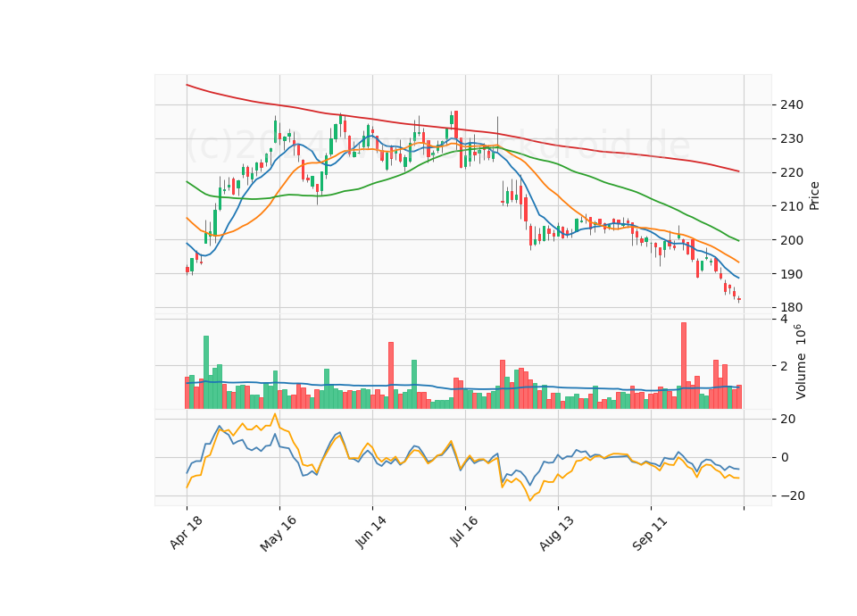The image size is (857, 616).
Task: Click the 180 price axis value
Action: click(792, 308)
